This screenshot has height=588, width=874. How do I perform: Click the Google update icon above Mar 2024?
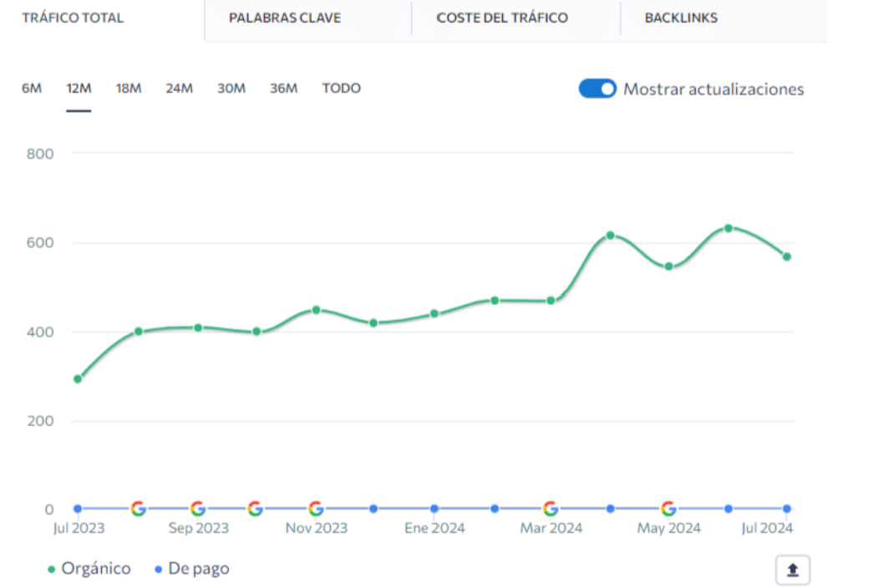551,509
